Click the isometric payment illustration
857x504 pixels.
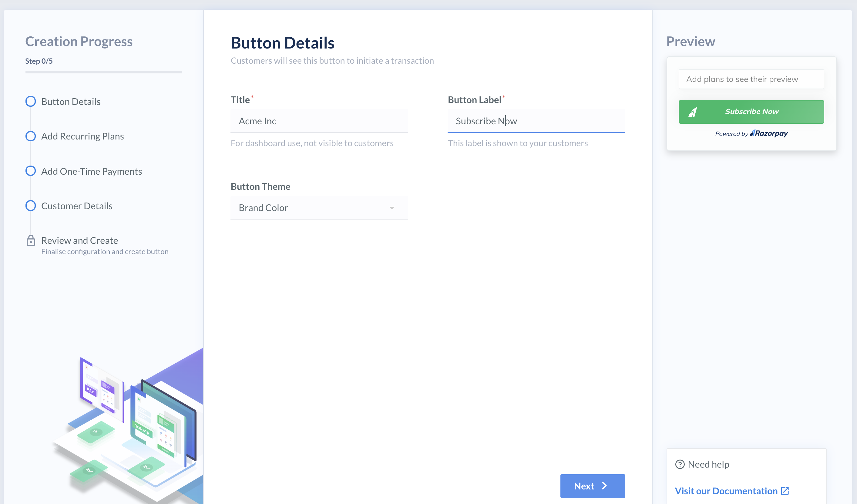[x=128, y=425]
